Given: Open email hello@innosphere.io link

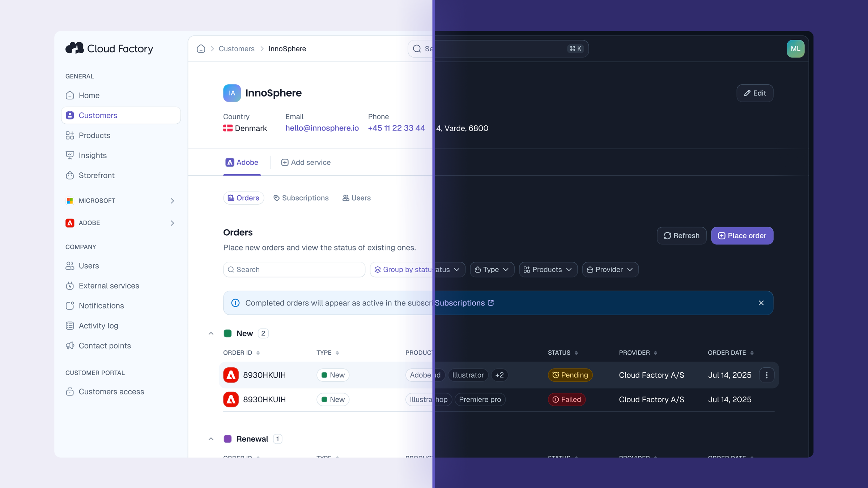Looking at the screenshot, I should (x=322, y=128).
